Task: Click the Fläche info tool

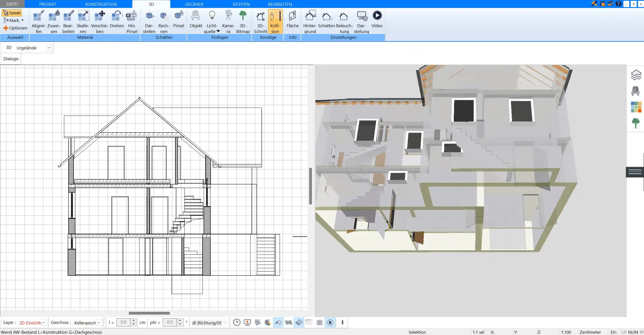Action: tap(293, 19)
